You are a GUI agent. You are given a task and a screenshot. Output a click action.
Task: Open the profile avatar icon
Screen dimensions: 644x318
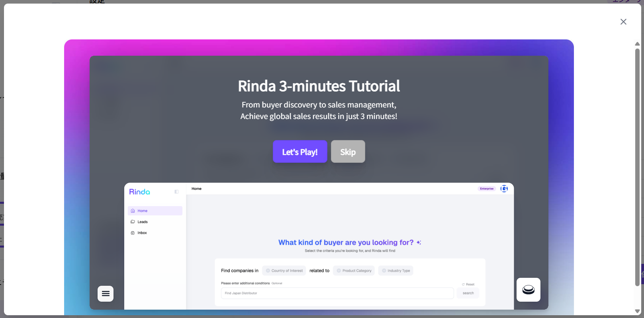click(x=504, y=189)
